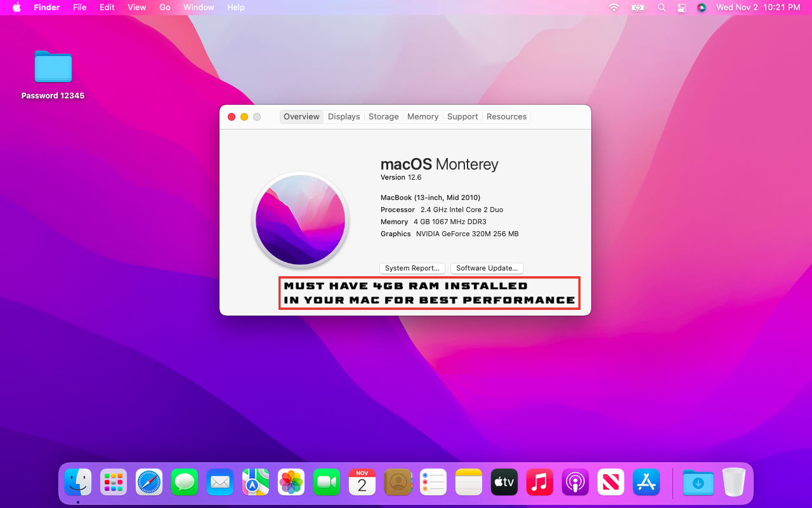The height and width of the screenshot is (508, 812).
Task: Open Reminders app in Dock
Action: point(433,483)
